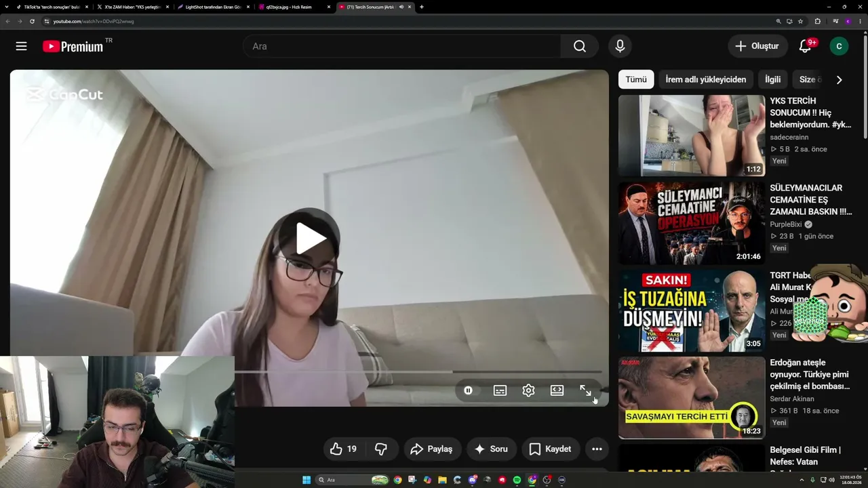Expand the tab search dropdown arrow
The height and width of the screenshot is (488, 868).
pos(7,7)
